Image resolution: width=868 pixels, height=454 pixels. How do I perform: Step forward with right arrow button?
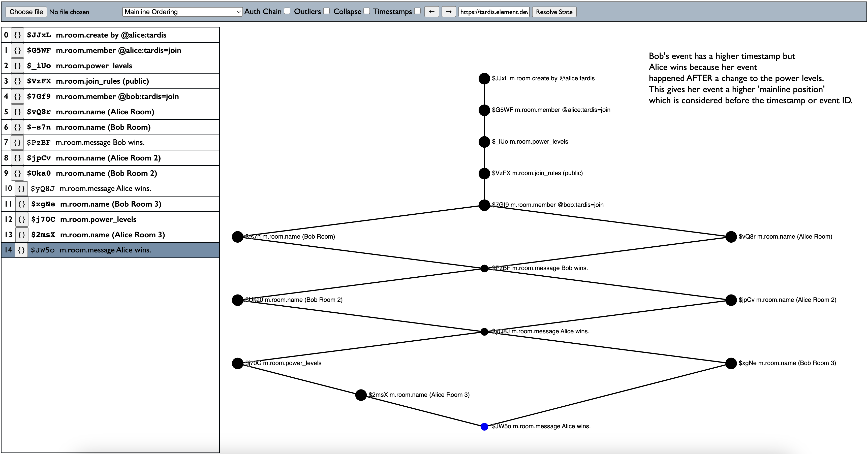coord(448,12)
